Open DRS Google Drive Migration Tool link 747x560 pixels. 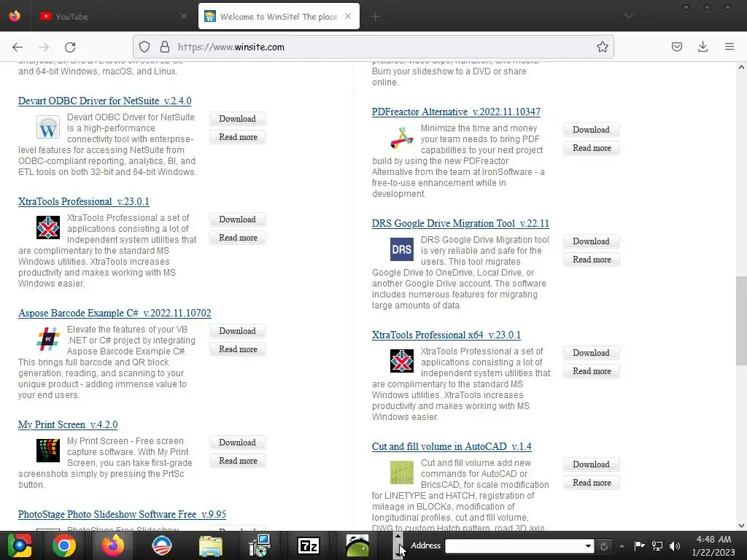coord(461,223)
